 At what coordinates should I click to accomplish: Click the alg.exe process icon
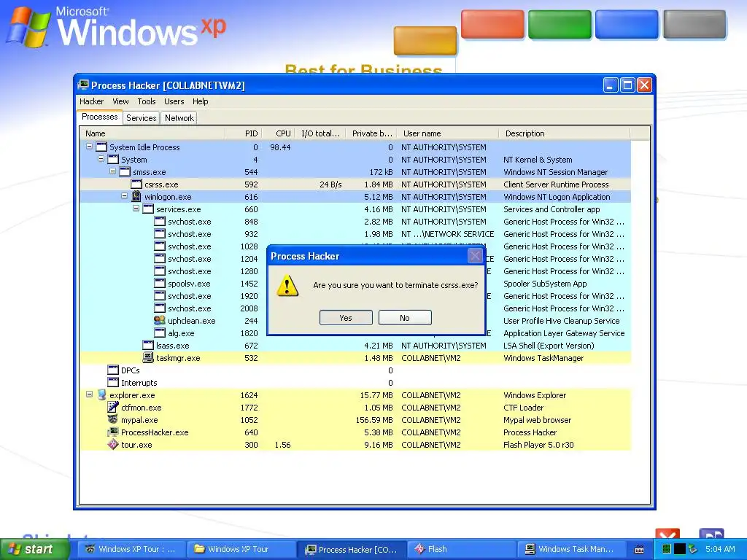click(160, 332)
